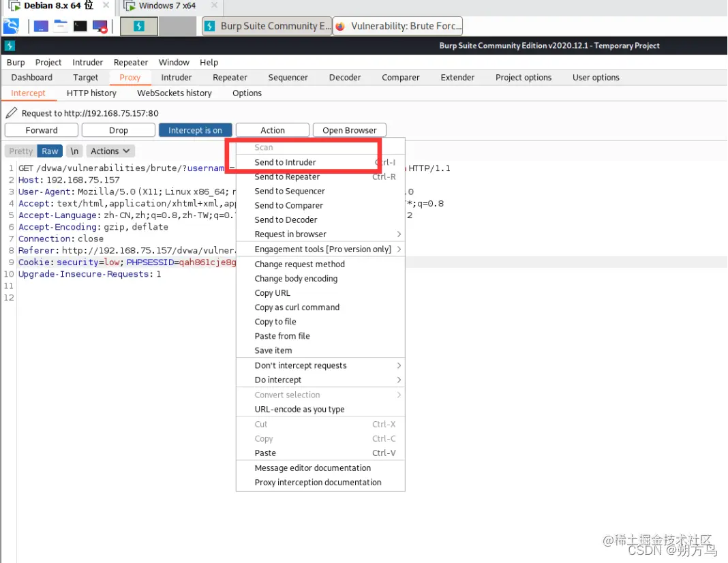Viewport: 728px width, 563px height.
Task: Click the Open Browser button
Action: 350,130
